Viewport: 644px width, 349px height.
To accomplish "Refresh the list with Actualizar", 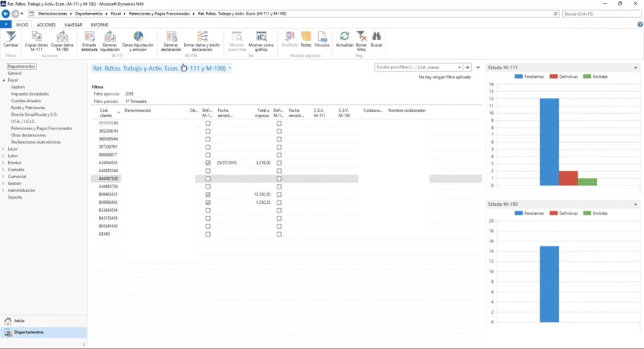I will tap(345, 39).
